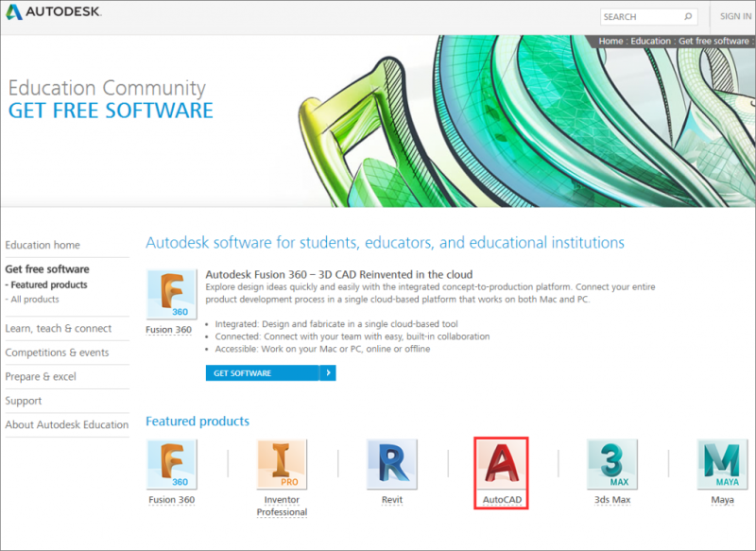The width and height of the screenshot is (756, 551).
Task: Open the Education breadcrumb link
Action: 652,41
